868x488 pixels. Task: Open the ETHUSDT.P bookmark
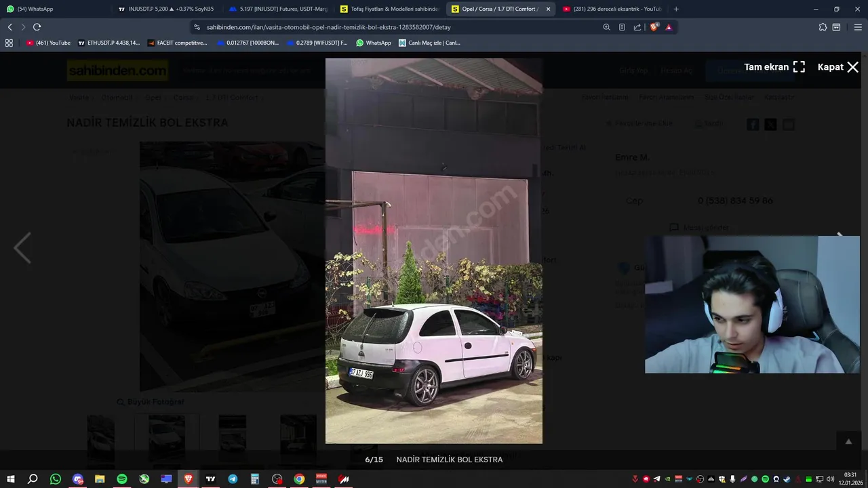pos(108,43)
